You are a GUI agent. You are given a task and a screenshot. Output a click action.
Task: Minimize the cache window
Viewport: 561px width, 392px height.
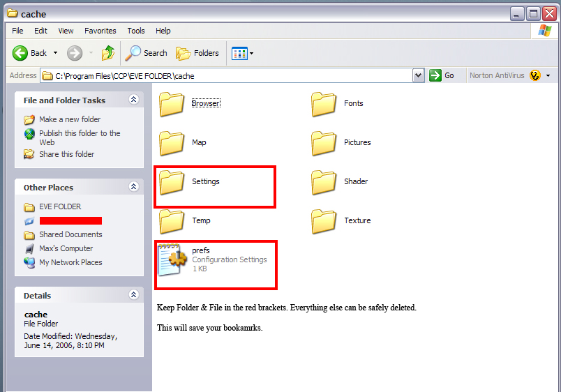pos(516,15)
